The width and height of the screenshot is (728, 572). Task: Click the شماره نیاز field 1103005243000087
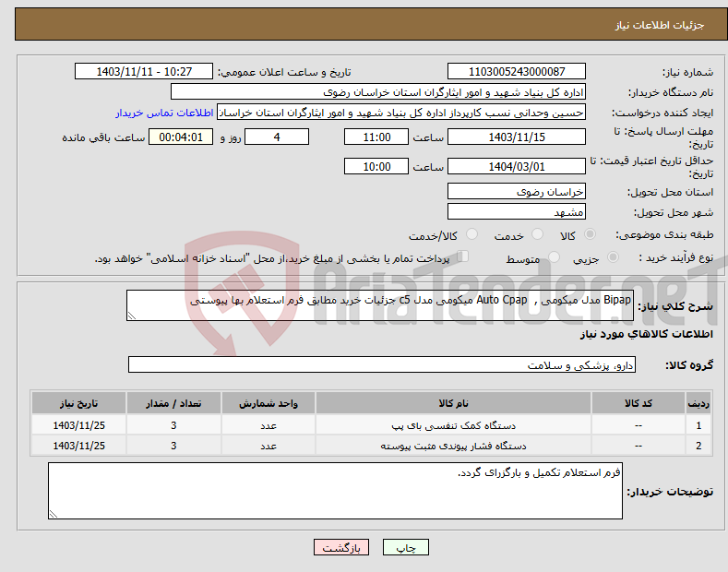coord(517,72)
